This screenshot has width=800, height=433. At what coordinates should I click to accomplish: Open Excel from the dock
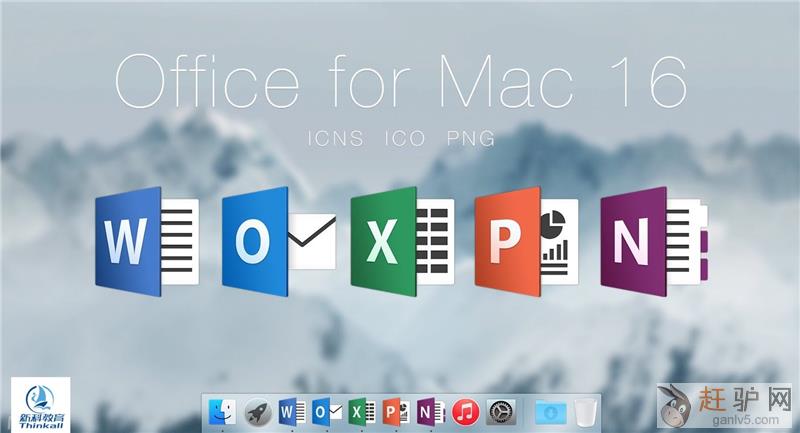pos(362,411)
